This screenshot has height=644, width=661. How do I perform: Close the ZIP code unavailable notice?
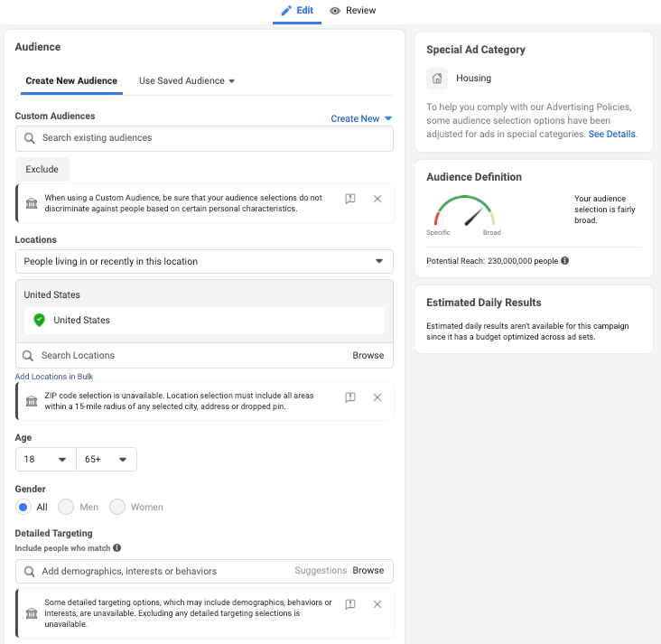[377, 397]
